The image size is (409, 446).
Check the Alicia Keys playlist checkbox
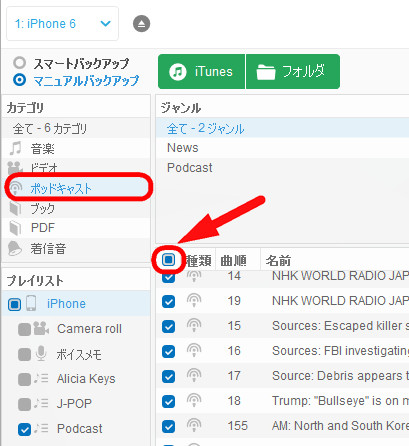[x=24, y=379]
